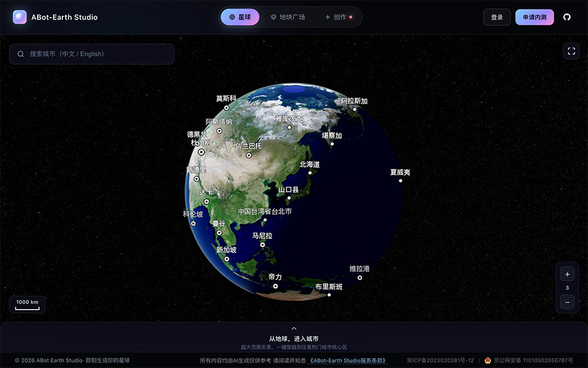Open the GitHub icon link
This screenshot has width=588, height=368.
567,17
